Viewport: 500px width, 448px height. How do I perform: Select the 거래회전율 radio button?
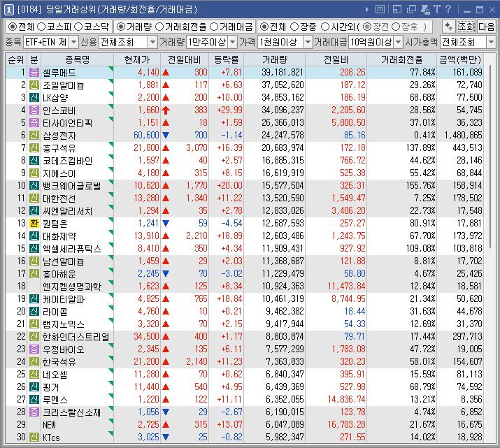[x=159, y=27]
